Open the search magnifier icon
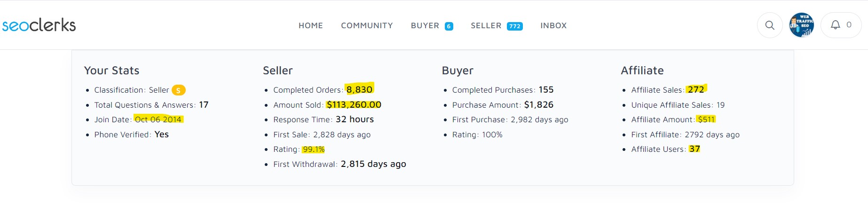This screenshot has height=205, width=868. [x=770, y=25]
